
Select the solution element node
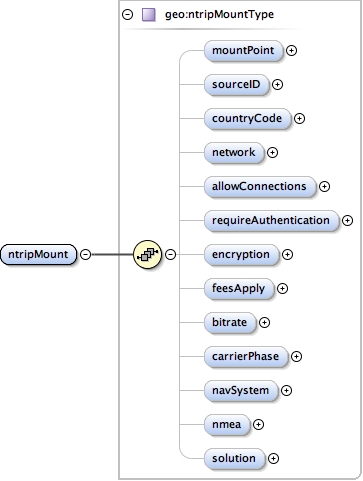pos(234,458)
